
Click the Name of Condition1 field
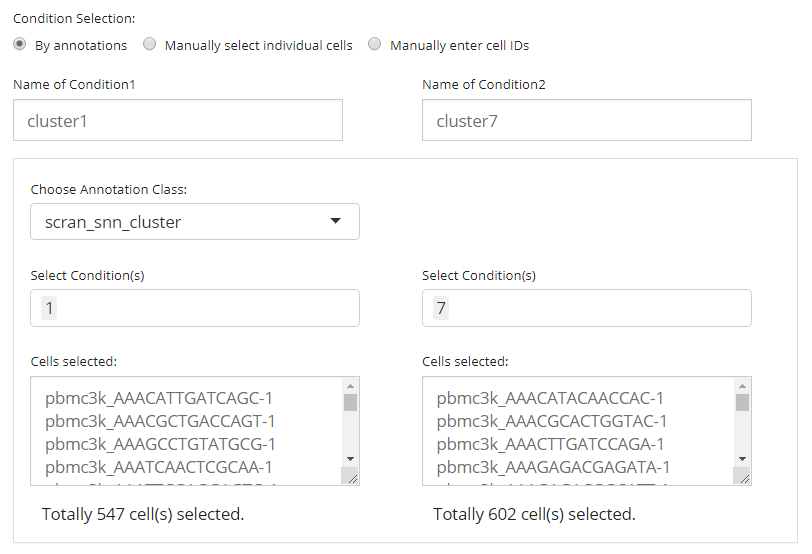coord(178,120)
